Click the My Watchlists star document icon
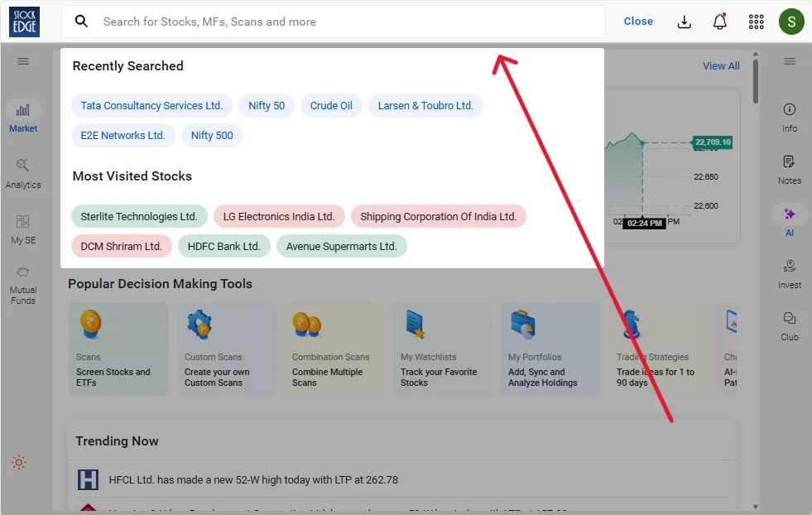812x515 pixels. click(x=416, y=325)
